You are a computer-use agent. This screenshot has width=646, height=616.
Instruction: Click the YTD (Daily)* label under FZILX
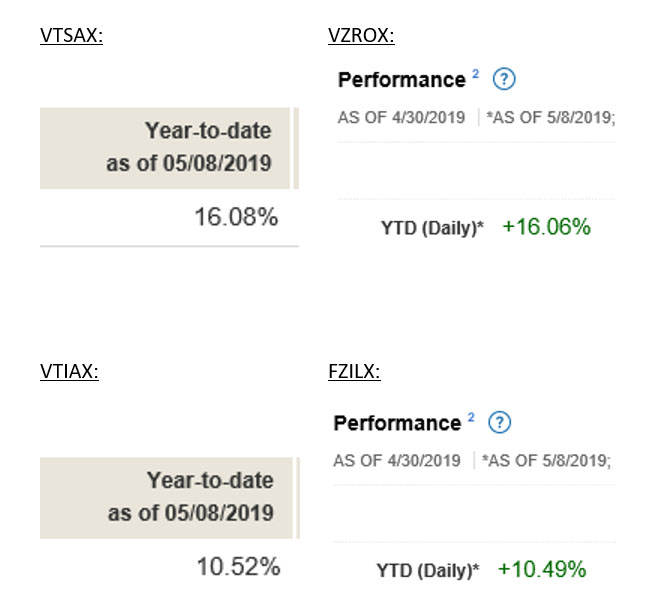pos(428,571)
